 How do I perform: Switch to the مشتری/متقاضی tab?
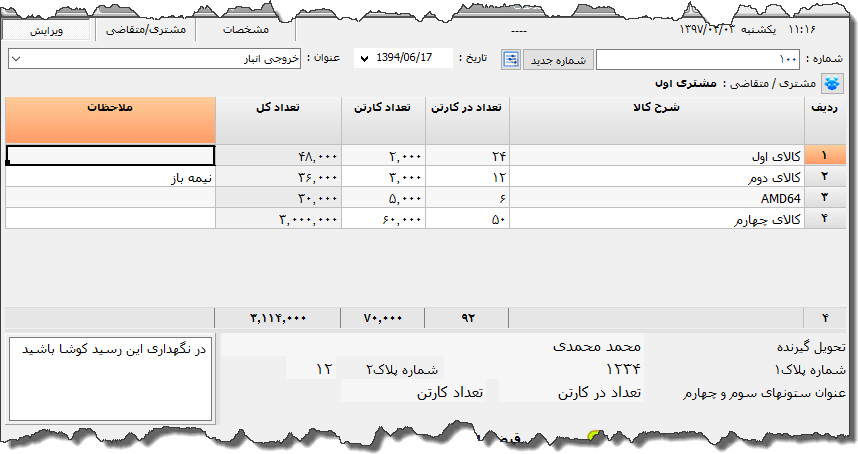coord(146,30)
